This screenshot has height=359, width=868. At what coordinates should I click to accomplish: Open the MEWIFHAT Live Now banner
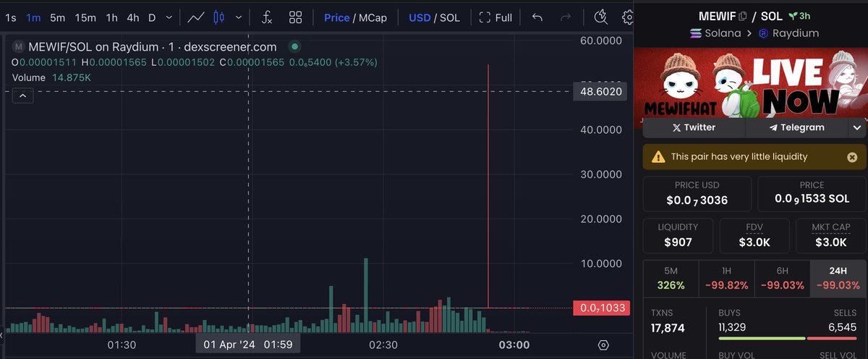coord(751,83)
